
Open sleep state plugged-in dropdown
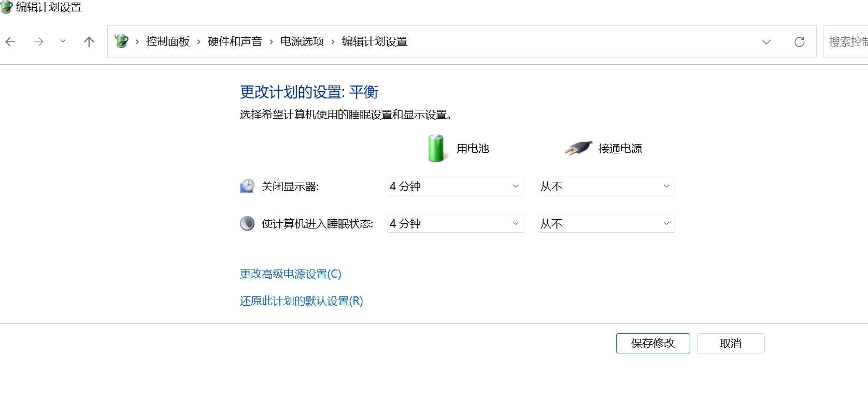(606, 223)
